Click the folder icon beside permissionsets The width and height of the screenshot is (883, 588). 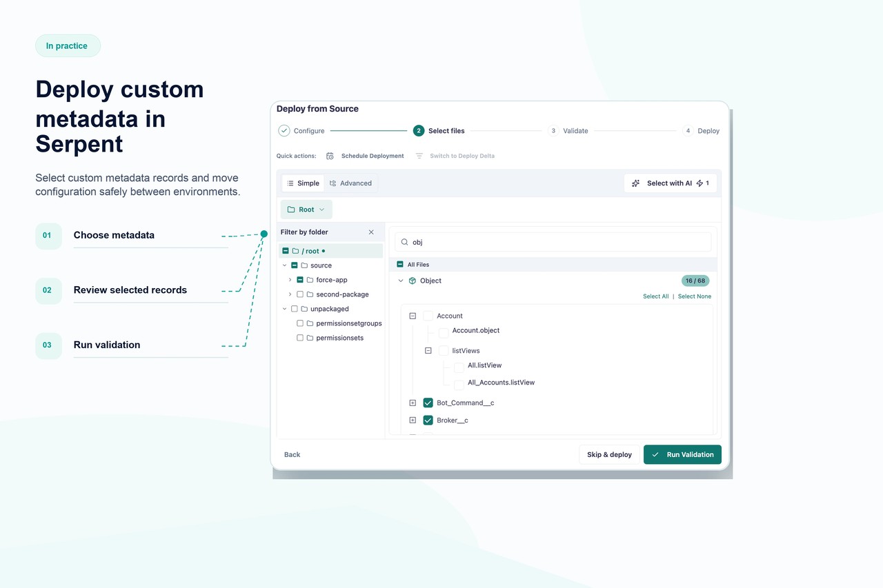point(310,338)
